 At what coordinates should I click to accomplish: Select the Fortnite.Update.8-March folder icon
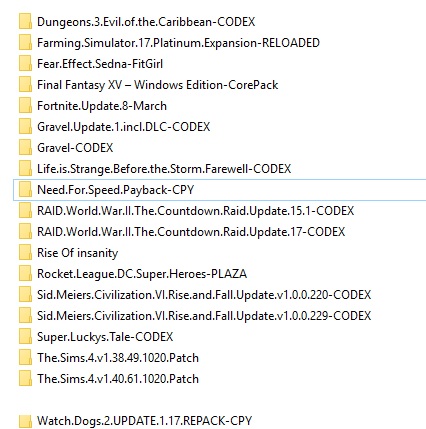(25, 106)
